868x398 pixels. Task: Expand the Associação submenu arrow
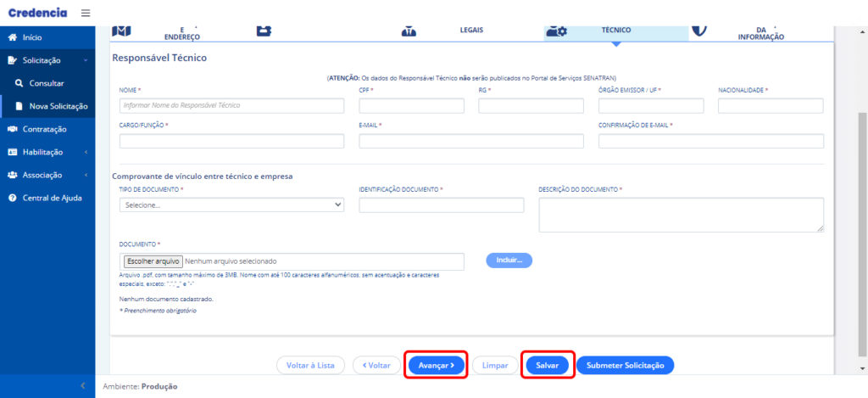pos(86,175)
